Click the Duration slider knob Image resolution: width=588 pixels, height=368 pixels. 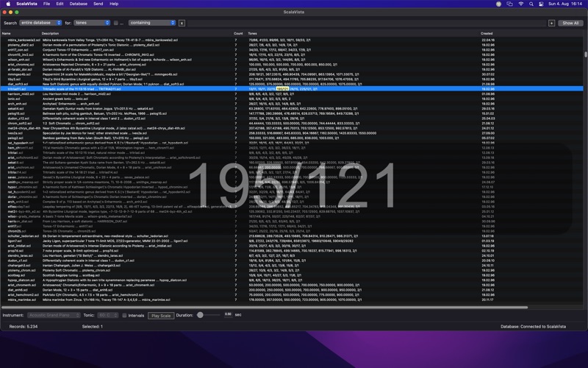pyautogui.click(x=200, y=315)
